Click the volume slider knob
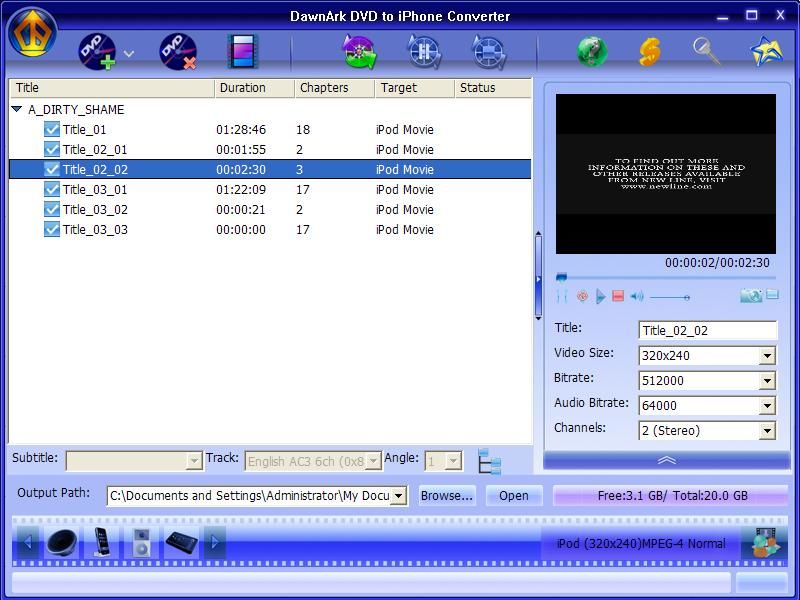The height and width of the screenshot is (600, 800). pos(687,297)
